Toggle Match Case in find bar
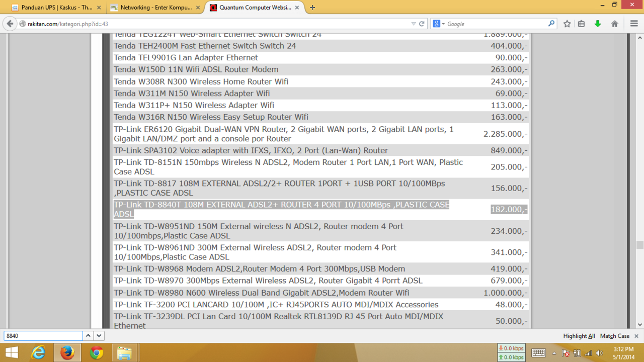This screenshot has height=362, width=644. [x=615, y=336]
